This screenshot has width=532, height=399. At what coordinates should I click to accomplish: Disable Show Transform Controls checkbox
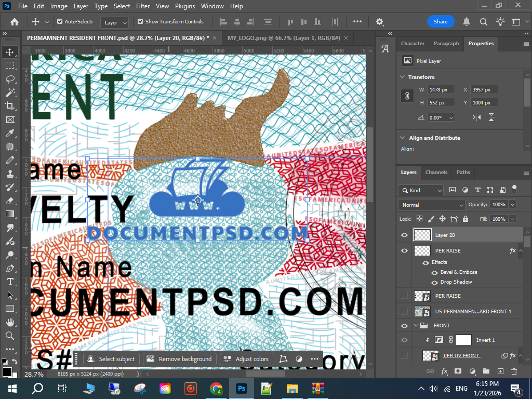pyautogui.click(x=140, y=22)
